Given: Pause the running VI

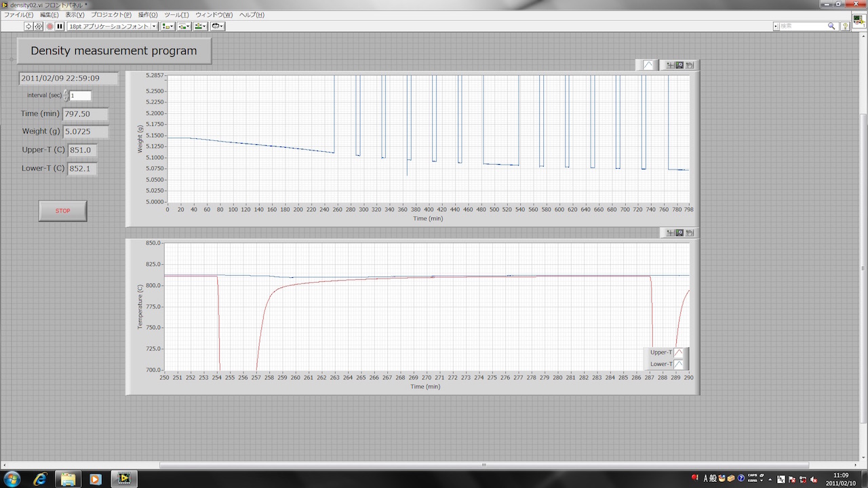Looking at the screenshot, I should coord(60,26).
